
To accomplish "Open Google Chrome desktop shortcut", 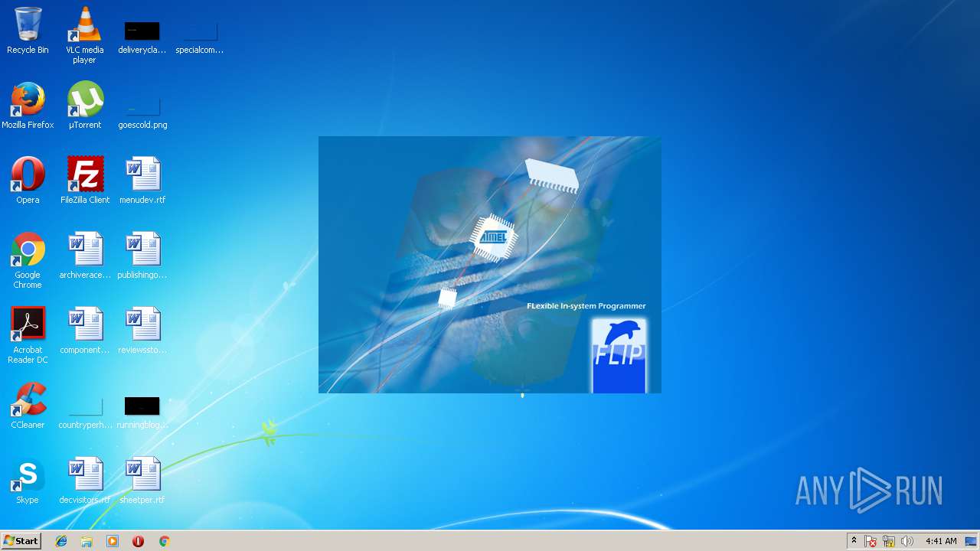I will (28, 260).
